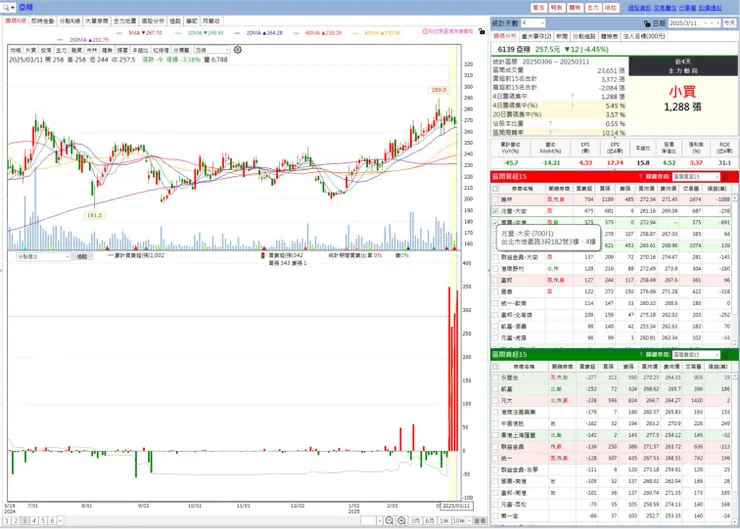Screen dimensions: 740x529
Task: Click the 2025/03/11 date marker on the time axis
Action: (457, 506)
